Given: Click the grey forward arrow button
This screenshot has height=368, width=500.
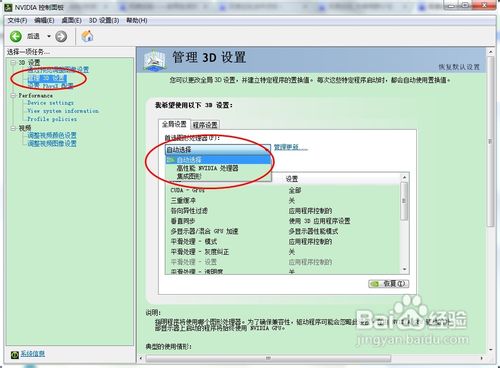Looking at the screenshot, I should 61,36.
